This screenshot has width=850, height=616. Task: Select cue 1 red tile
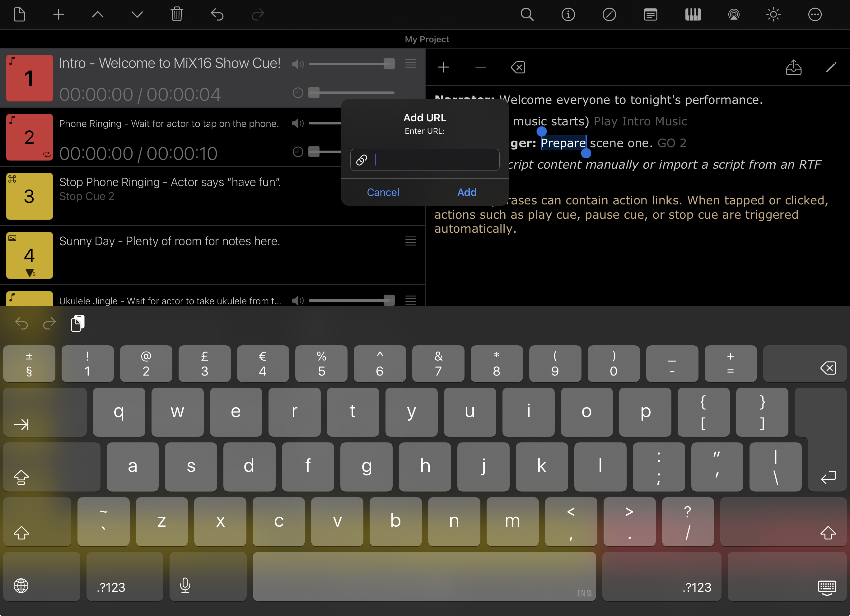point(29,78)
